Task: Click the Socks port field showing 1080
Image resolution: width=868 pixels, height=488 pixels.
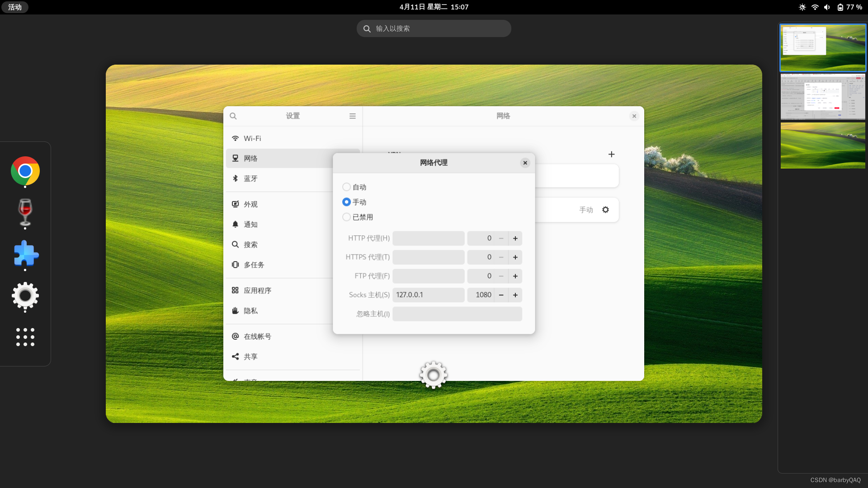Action: 481,295
